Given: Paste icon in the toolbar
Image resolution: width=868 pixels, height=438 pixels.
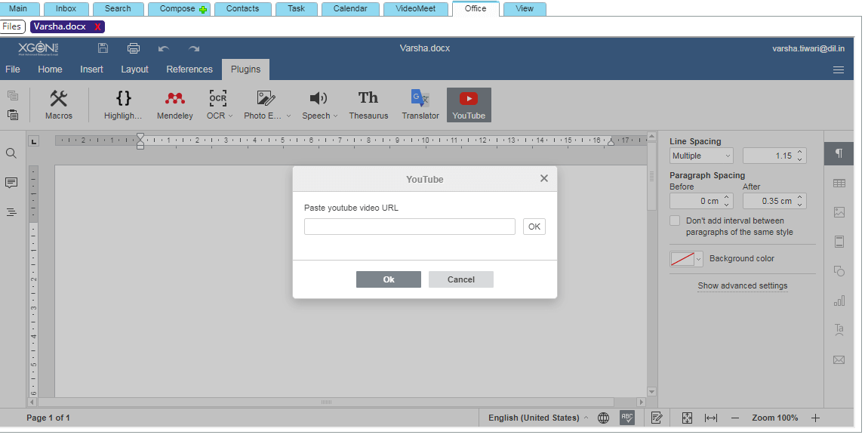Looking at the screenshot, I should click(12, 115).
